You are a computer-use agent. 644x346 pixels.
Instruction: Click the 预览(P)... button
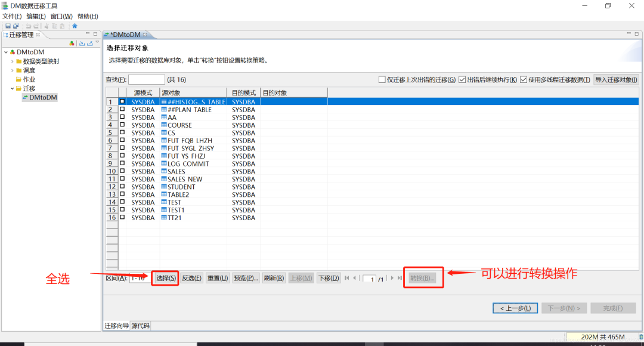coord(246,278)
